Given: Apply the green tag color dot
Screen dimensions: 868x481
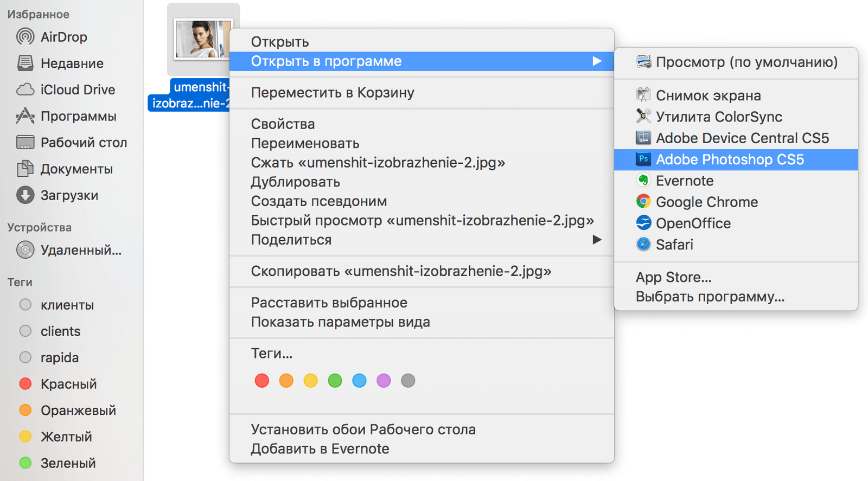Looking at the screenshot, I should (x=335, y=381).
